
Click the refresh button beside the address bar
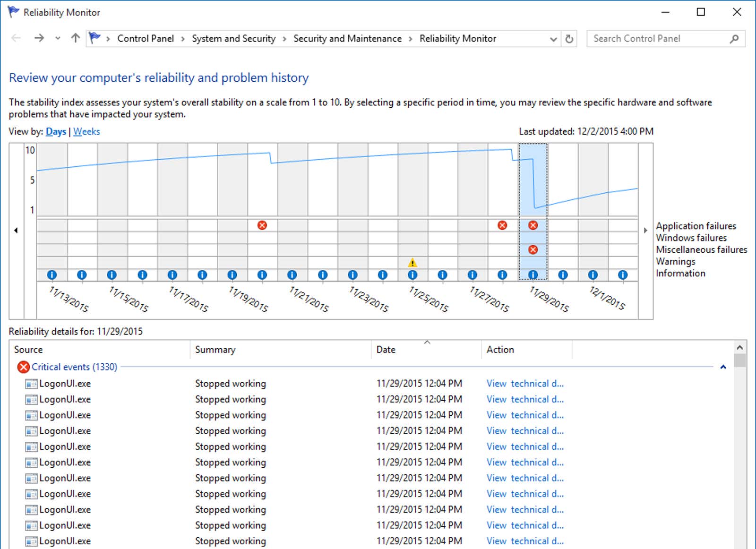point(569,39)
